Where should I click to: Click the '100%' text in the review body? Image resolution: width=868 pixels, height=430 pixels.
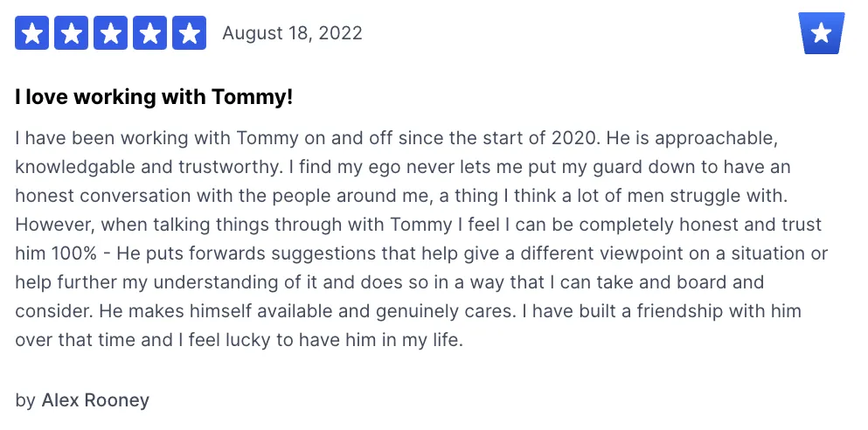(74, 253)
